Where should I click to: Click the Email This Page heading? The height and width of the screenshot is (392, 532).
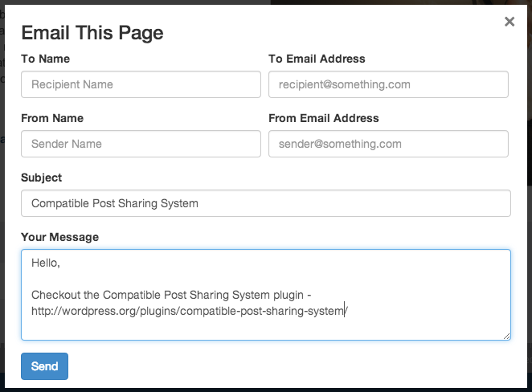tap(92, 33)
